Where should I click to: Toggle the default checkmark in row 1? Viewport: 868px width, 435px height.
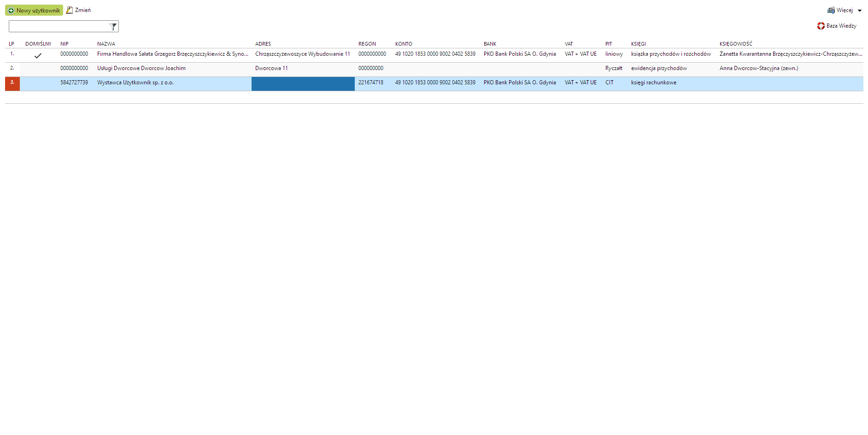pos(38,56)
